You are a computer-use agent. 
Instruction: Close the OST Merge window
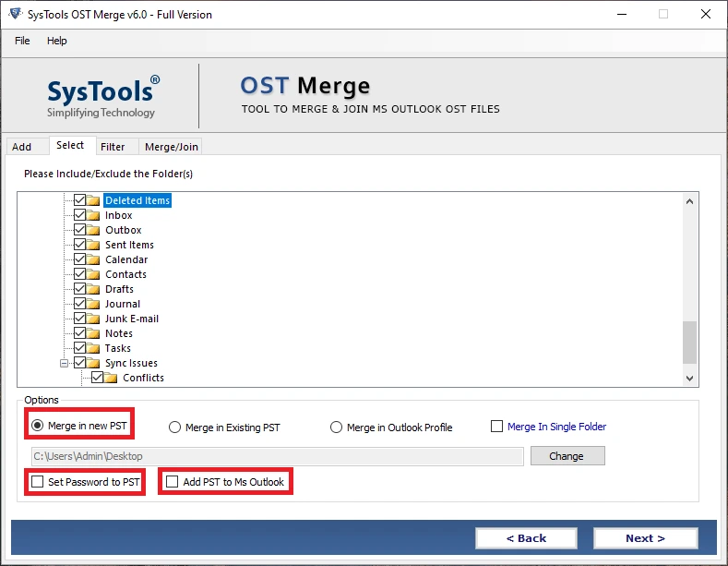(706, 14)
